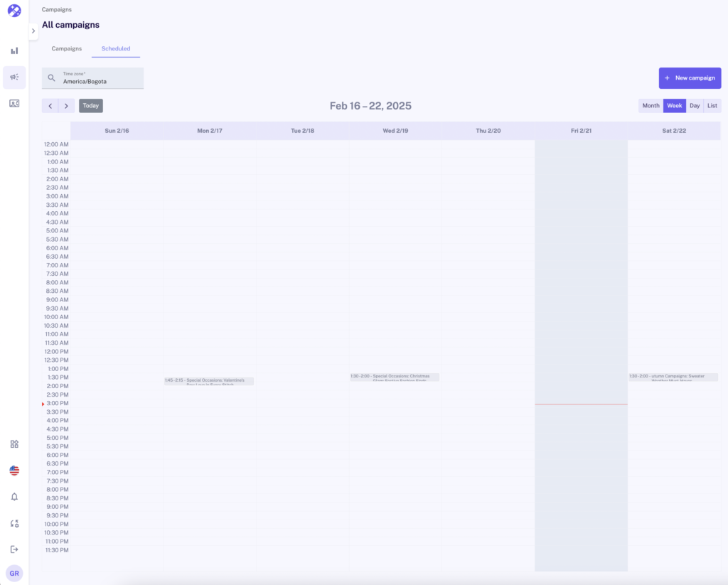Switch to the Campaigns tab

67,49
